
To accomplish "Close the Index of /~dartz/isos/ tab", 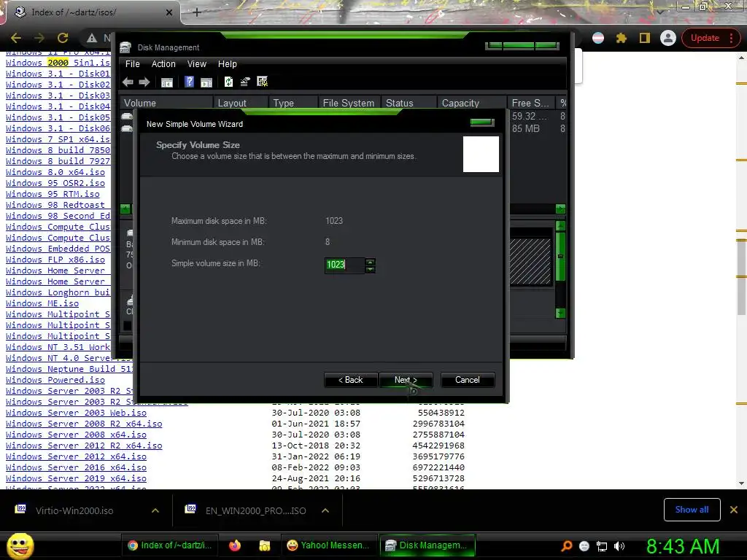I will [x=169, y=12].
